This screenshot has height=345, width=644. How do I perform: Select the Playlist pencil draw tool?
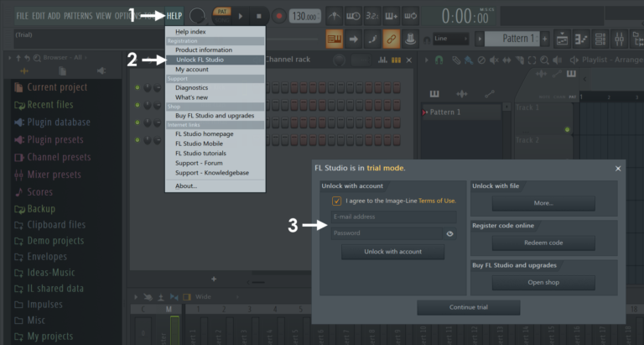click(x=456, y=60)
